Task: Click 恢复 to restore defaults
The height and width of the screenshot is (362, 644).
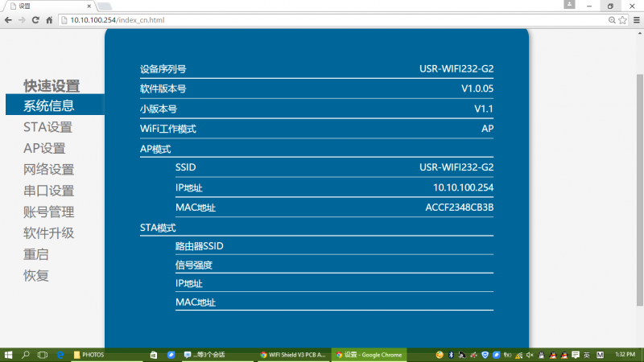Action: [x=35, y=276]
